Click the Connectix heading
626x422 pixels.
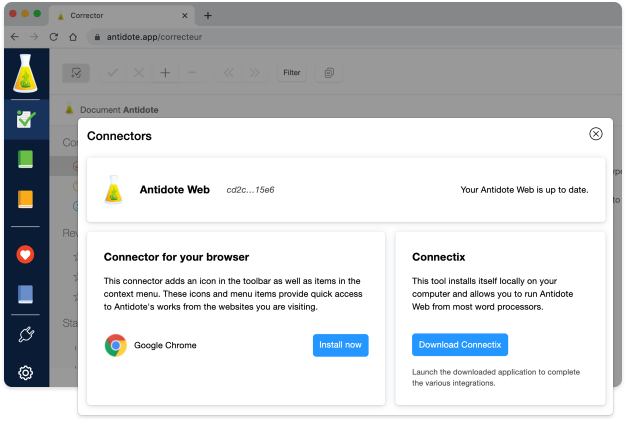tap(439, 257)
